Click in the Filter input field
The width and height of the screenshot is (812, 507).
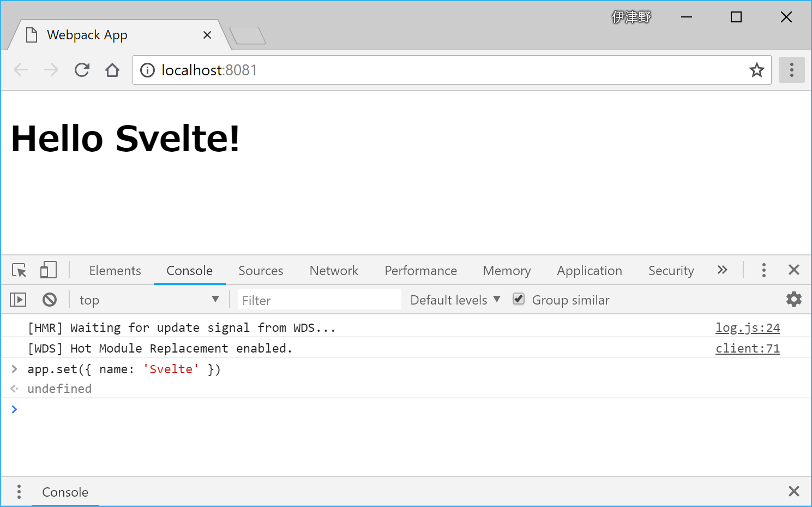[318, 300]
